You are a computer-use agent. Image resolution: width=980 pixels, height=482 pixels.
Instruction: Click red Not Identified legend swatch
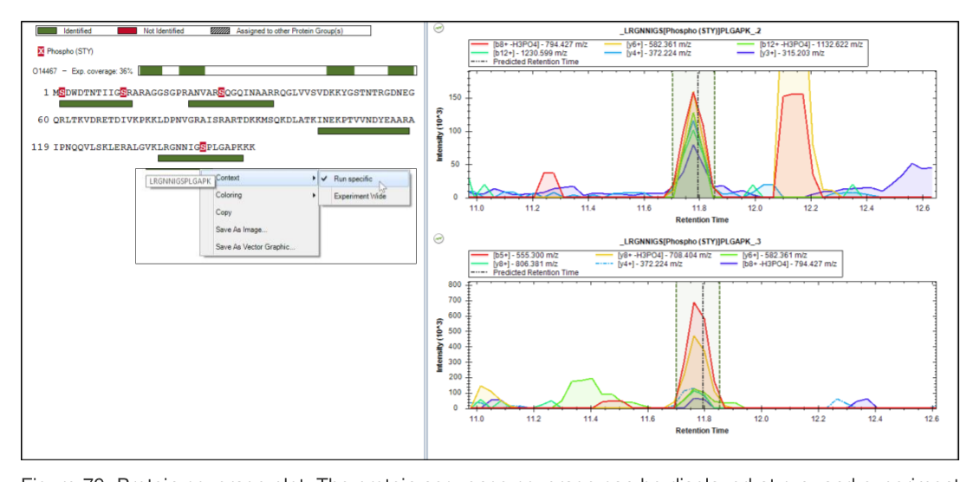(x=127, y=30)
